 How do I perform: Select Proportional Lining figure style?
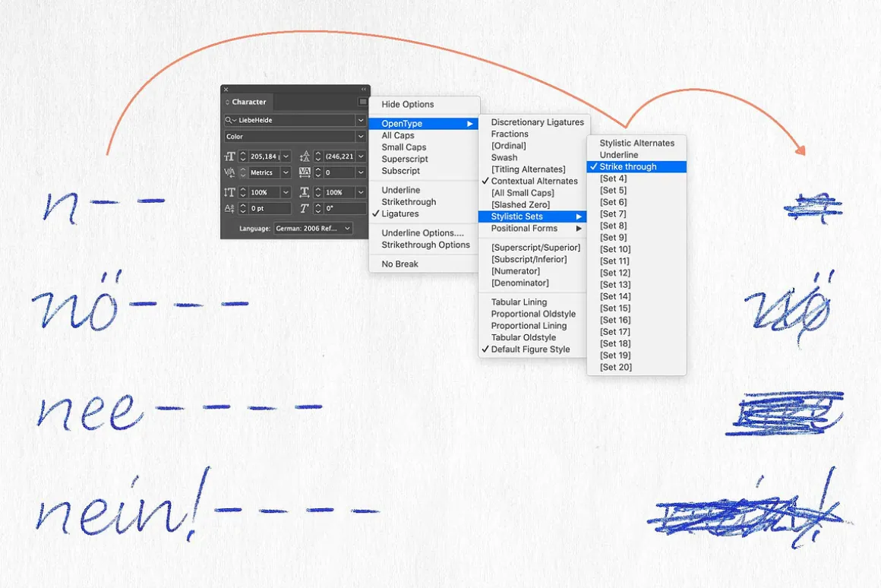click(x=532, y=325)
